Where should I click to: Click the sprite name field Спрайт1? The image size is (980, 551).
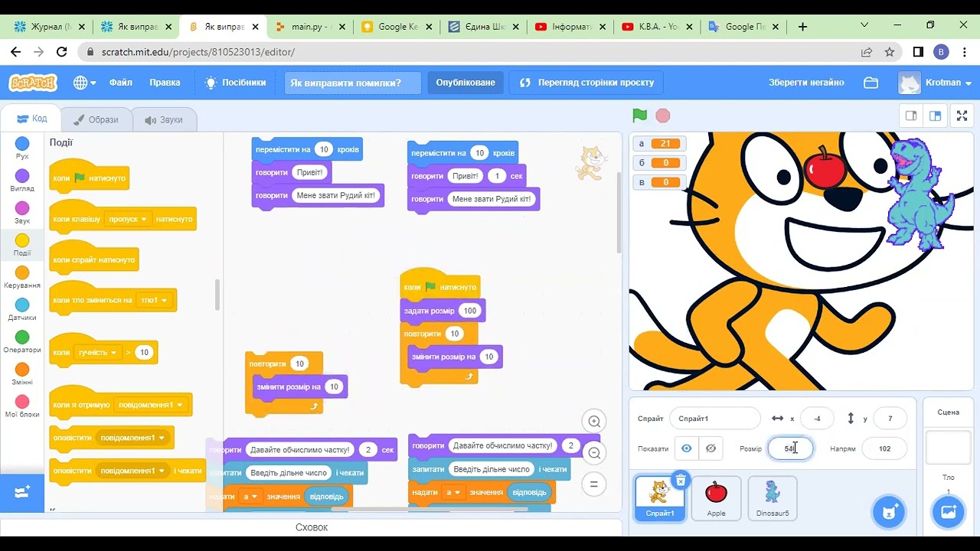(x=714, y=419)
